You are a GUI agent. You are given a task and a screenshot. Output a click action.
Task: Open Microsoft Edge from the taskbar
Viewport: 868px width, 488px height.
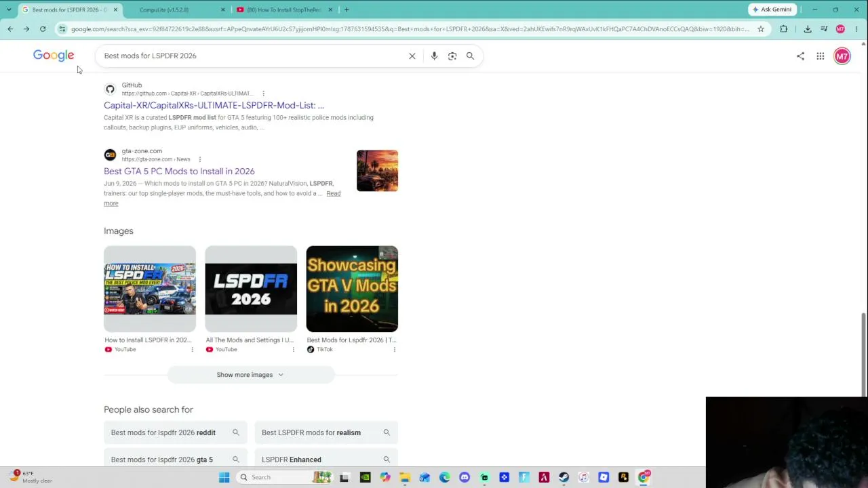445,477
